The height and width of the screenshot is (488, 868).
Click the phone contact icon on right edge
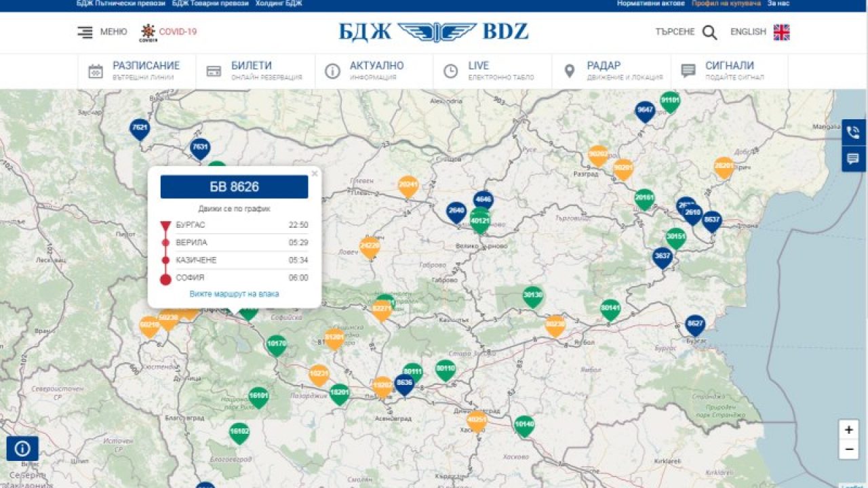(853, 132)
